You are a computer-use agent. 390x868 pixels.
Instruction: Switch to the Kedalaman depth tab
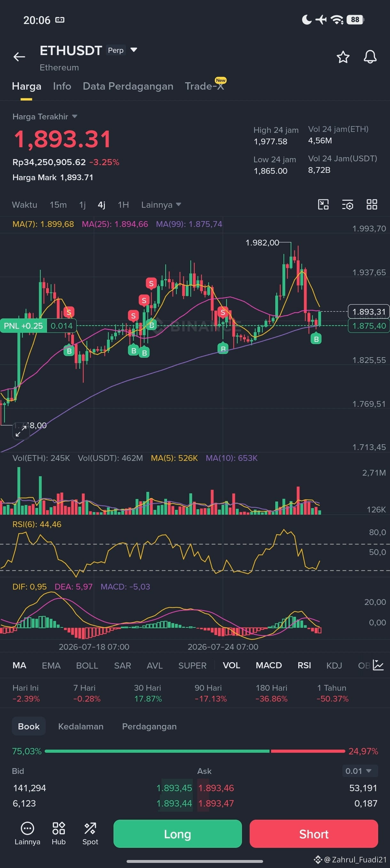pos(81,726)
